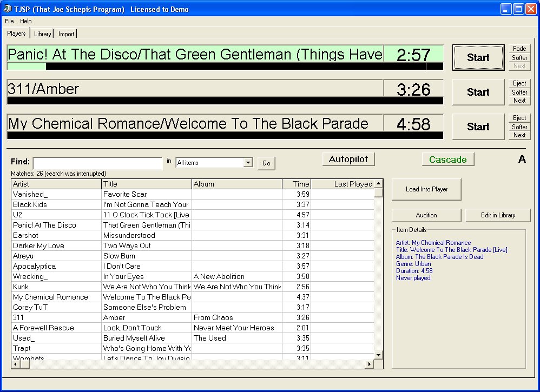Image resolution: width=540 pixels, height=392 pixels.
Task: Click the first player's progress bar
Action: point(225,67)
